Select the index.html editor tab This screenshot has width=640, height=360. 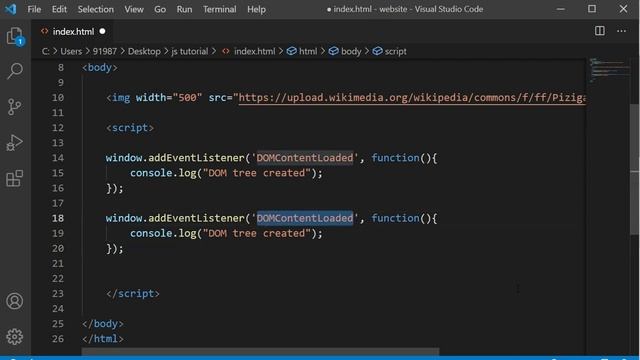[73, 31]
